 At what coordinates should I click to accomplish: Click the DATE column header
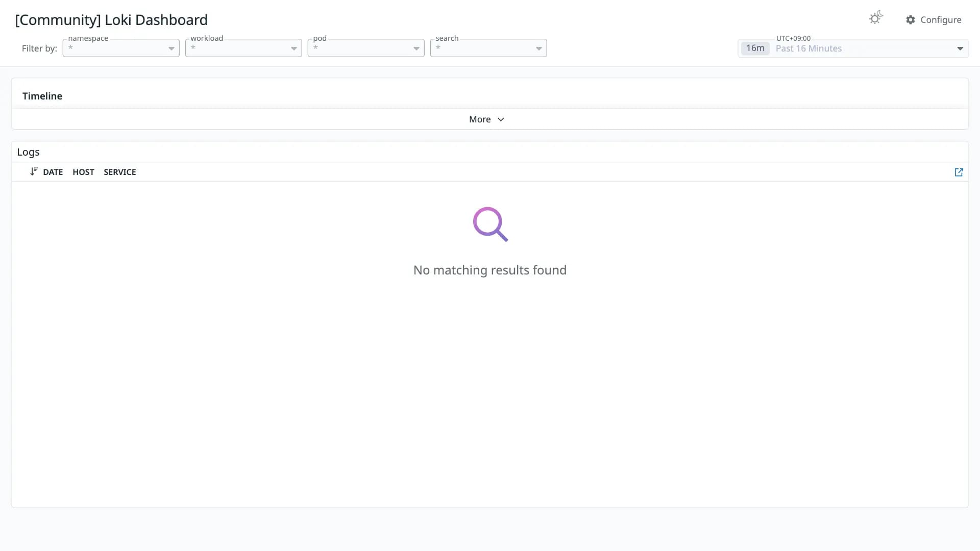click(53, 172)
